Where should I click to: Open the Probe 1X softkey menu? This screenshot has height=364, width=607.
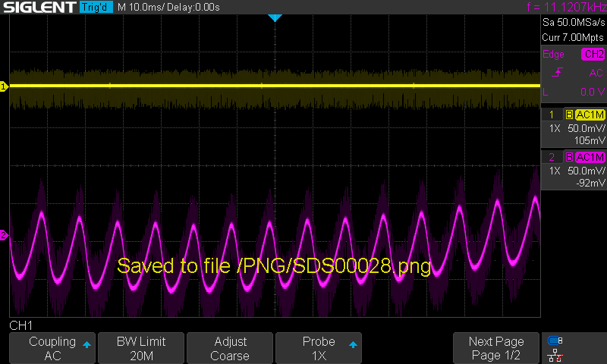pyautogui.click(x=319, y=348)
